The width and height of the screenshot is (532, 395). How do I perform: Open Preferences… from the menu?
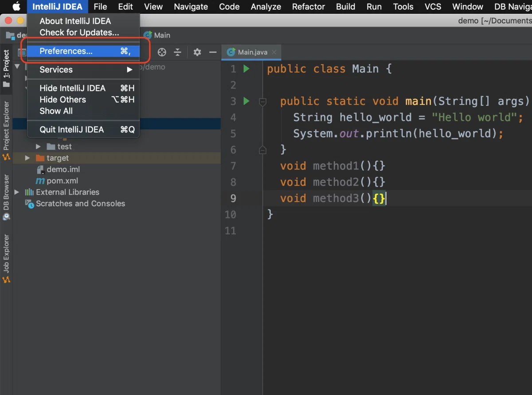83,51
